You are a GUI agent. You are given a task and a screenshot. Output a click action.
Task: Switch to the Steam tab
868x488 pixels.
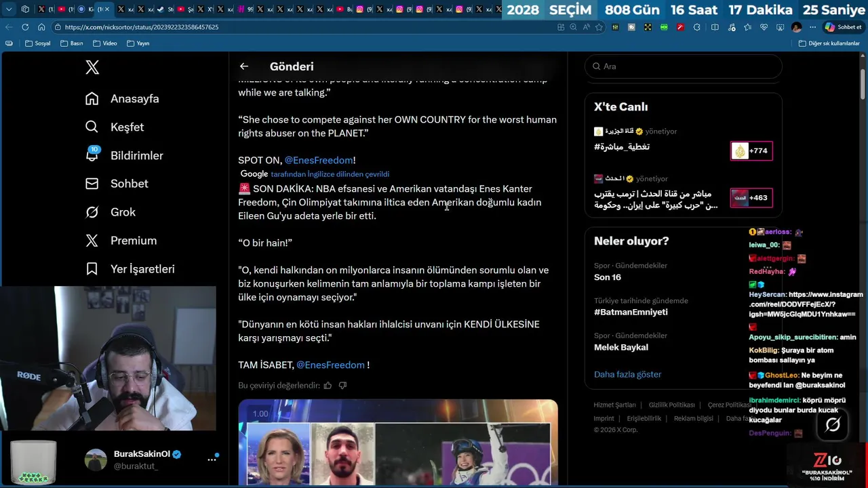pyautogui.click(x=166, y=9)
